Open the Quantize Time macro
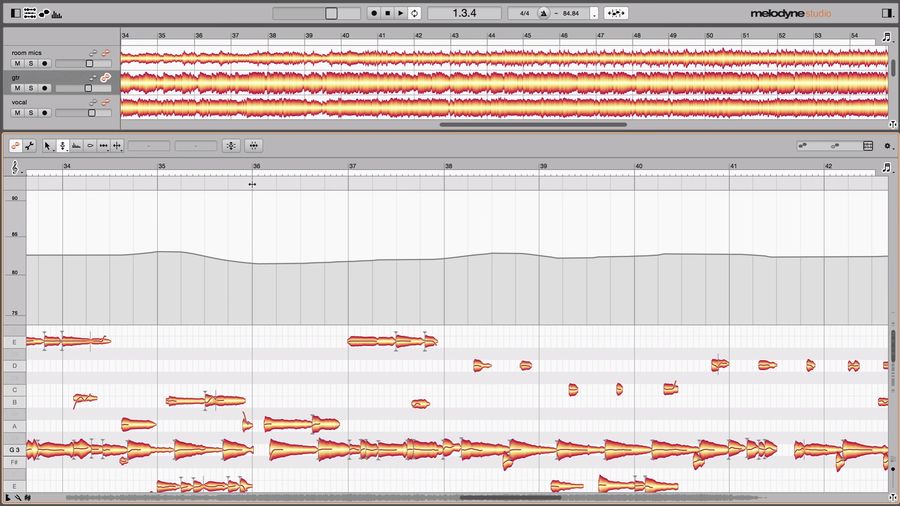This screenshot has width=900, height=506. [254, 146]
